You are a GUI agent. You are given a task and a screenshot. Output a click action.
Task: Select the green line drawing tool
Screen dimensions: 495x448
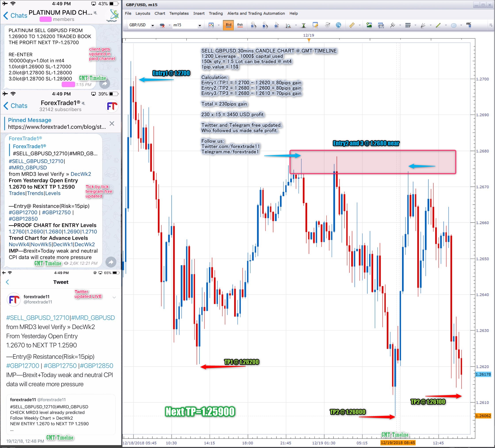[438, 25]
